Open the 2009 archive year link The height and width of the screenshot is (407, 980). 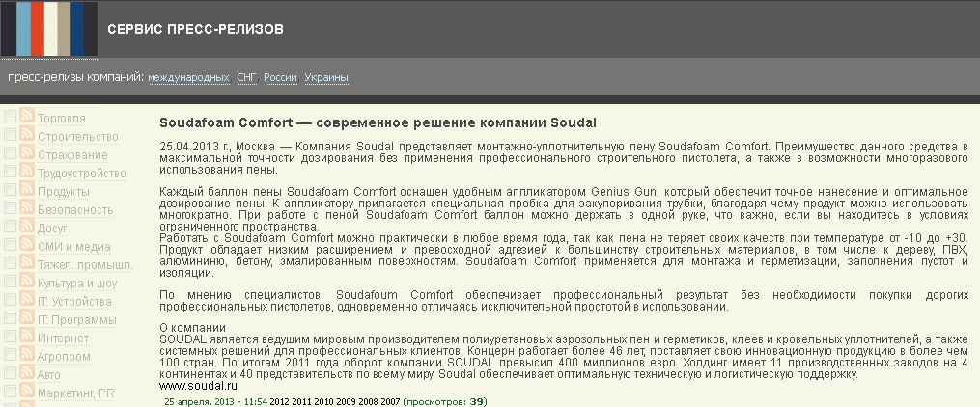[x=346, y=402]
